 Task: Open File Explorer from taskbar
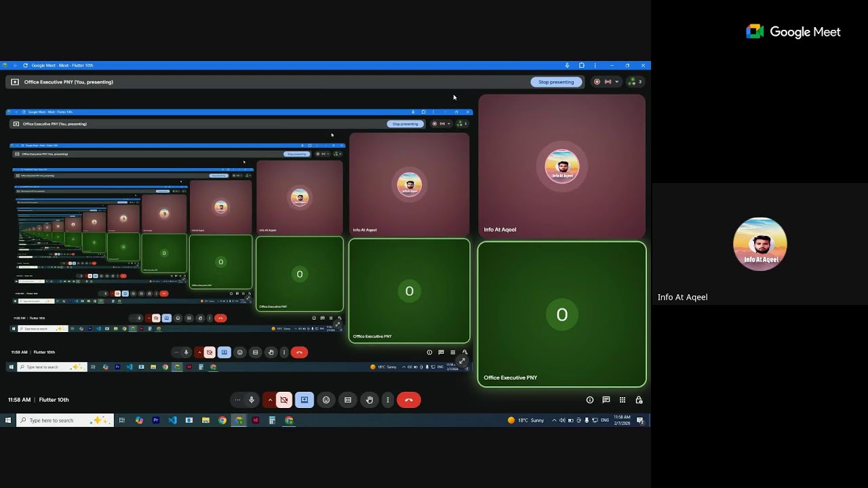tap(205, 420)
